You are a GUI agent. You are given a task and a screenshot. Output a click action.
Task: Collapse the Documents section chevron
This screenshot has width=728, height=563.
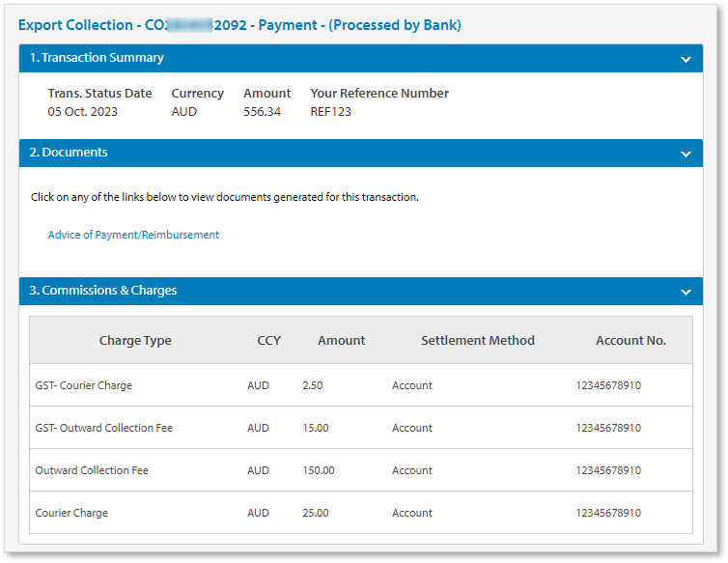686,154
